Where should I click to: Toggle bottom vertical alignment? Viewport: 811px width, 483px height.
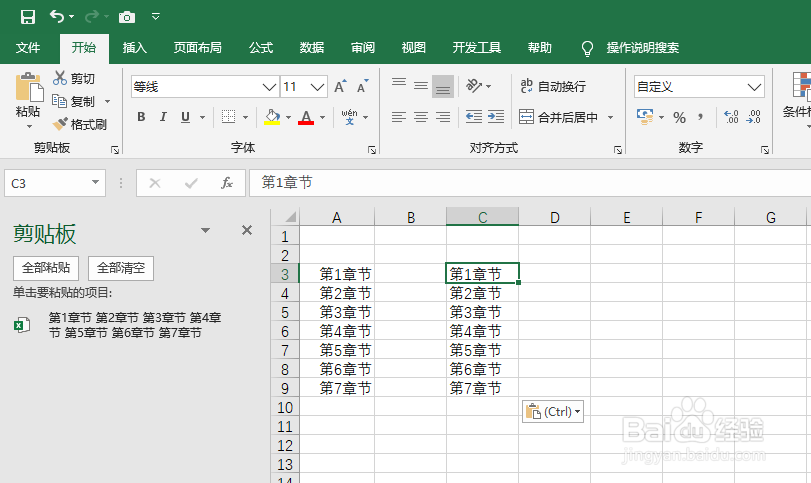pos(443,86)
